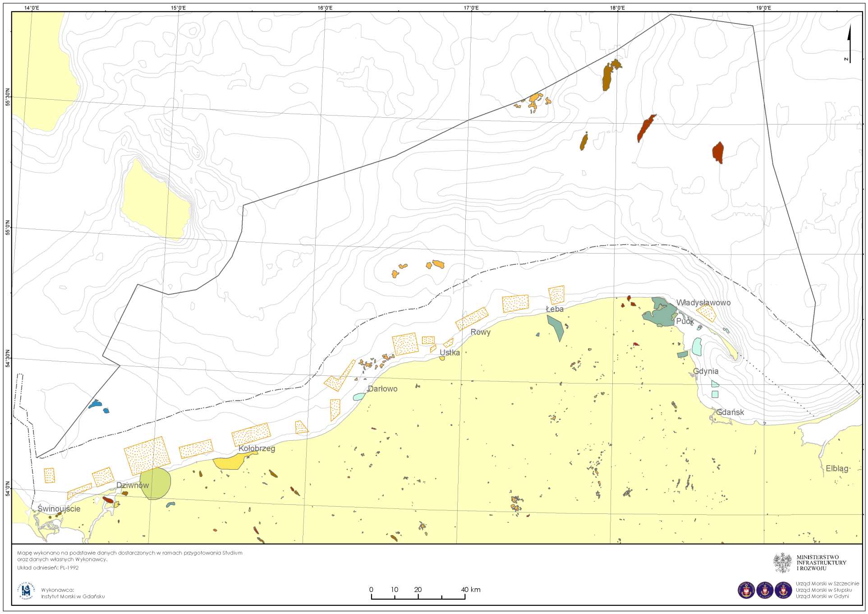Click the 55°30'N latitude label

[x=7, y=97]
